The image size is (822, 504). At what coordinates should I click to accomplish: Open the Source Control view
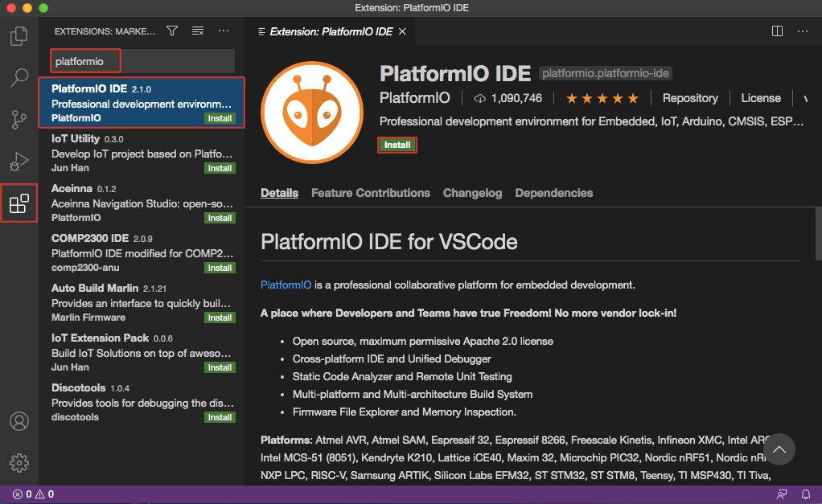click(x=19, y=119)
